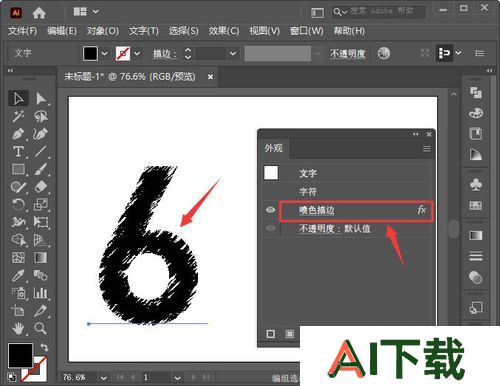Select the Width warp tool

click(x=18, y=222)
